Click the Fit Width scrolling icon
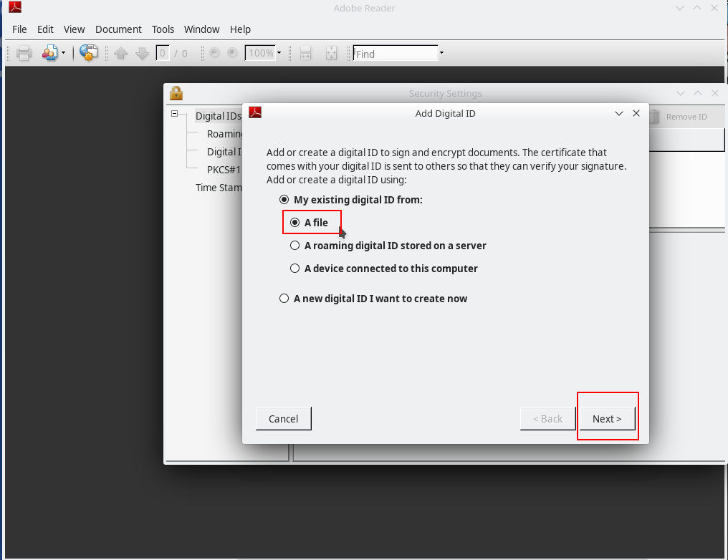Viewport: 728px width, 560px height. [x=305, y=53]
